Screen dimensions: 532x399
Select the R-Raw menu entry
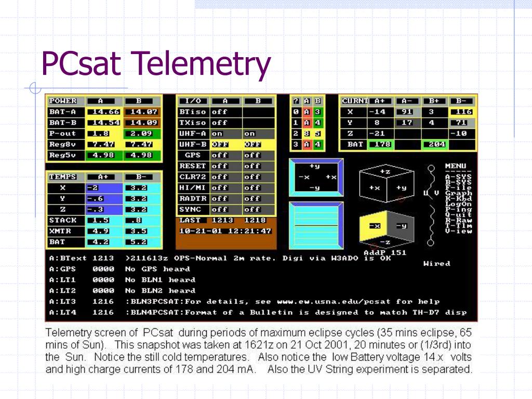pyautogui.click(x=458, y=220)
